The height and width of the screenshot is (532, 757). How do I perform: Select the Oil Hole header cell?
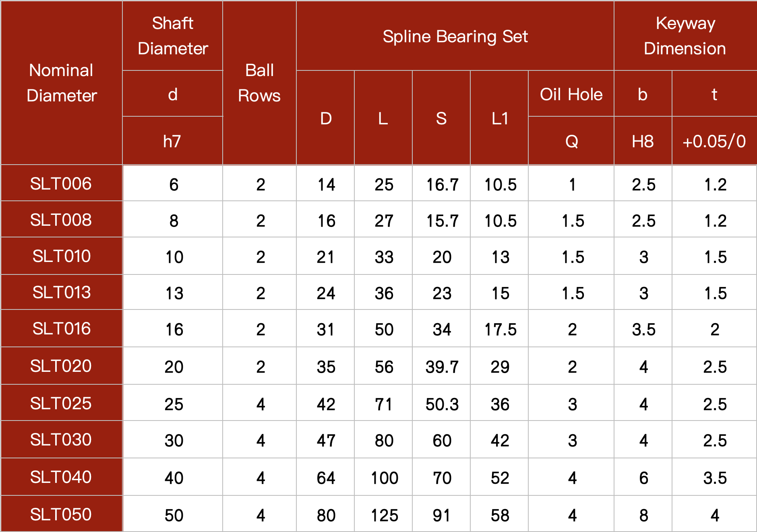tap(571, 95)
